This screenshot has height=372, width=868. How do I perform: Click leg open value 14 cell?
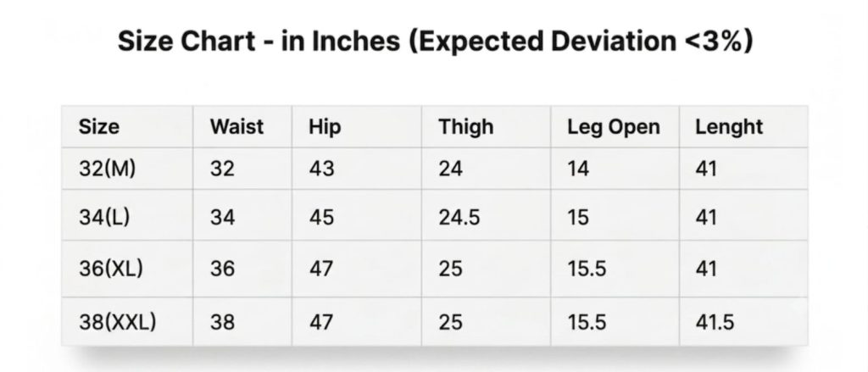point(578,169)
